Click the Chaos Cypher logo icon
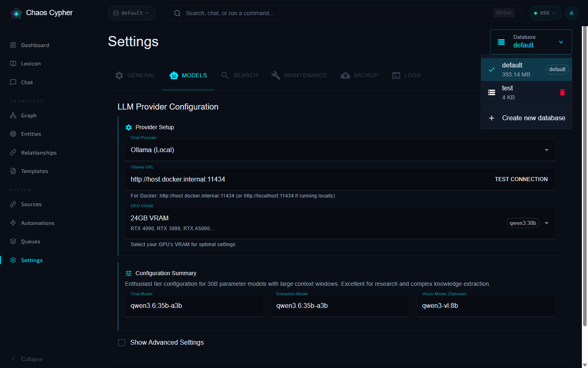The width and height of the screenshot is (588, 368). (16, 13)
